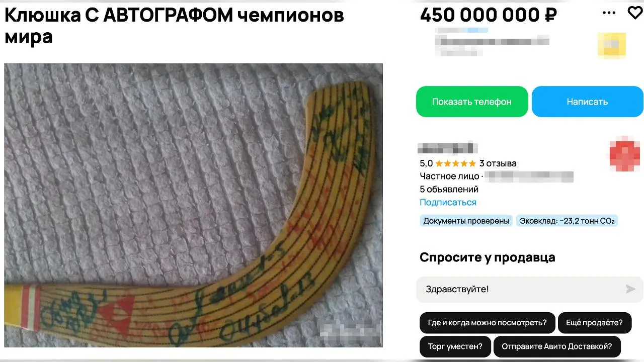This screenshot has width=644, height=362.
Task: Click the Документы проверены badge
Action: pos(466,221)
